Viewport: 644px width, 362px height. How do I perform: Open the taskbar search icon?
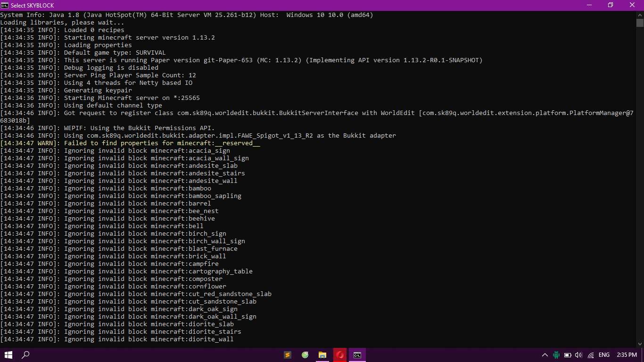click(x=26, y=355)
